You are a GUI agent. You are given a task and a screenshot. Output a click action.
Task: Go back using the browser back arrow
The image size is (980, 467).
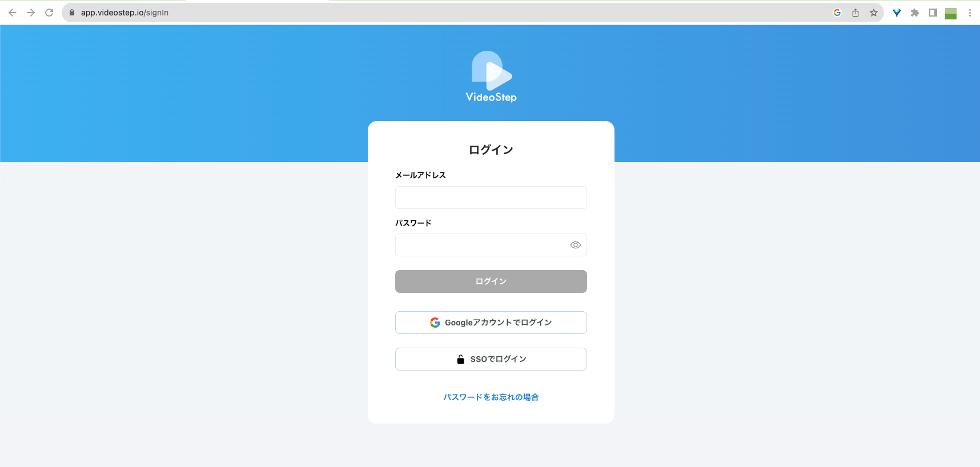pyautogui.click(x=13, y=13)
